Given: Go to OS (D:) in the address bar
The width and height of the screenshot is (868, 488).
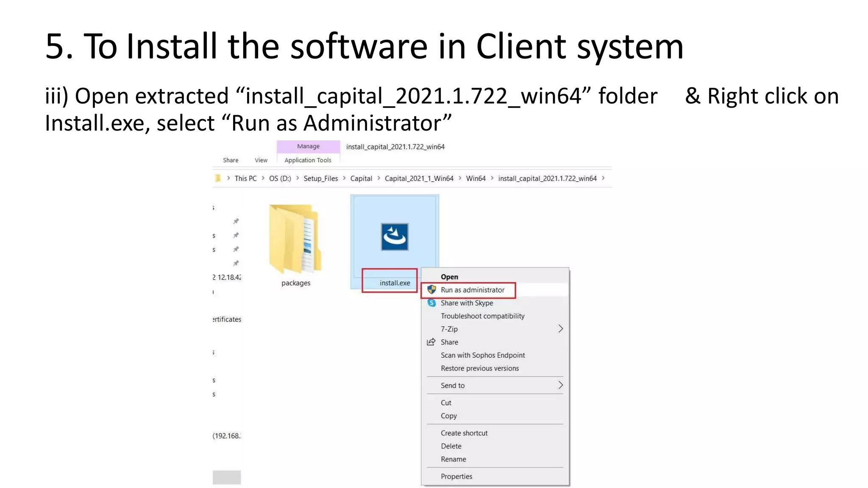Looking at the screenshot, I should pyautogui.click(x=280, y=178).
